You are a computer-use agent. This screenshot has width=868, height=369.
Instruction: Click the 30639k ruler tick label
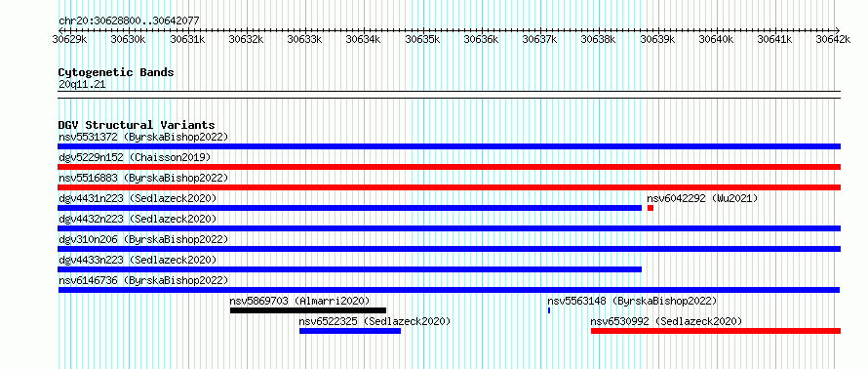[657, 39]
